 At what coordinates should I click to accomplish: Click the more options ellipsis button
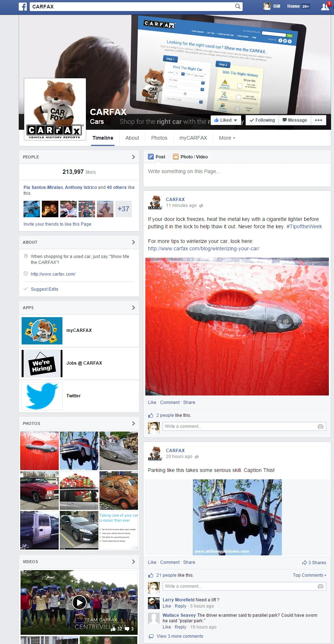(319, 120)
